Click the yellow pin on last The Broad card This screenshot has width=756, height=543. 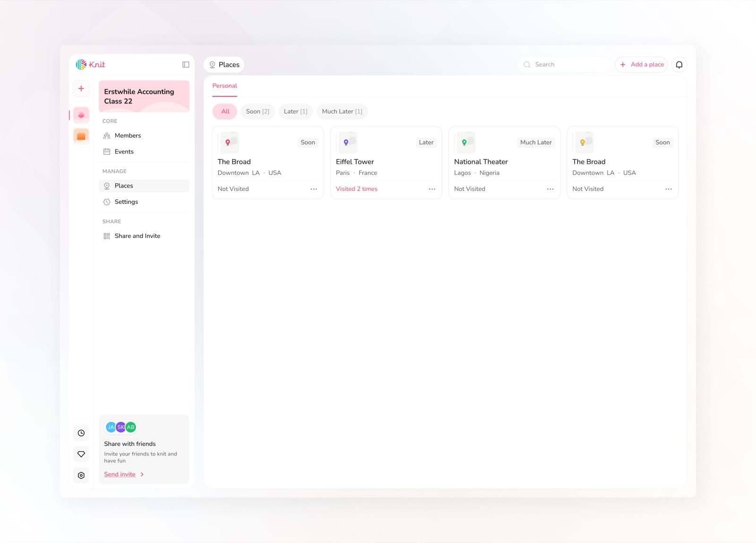pyautogui.click(x=583, y=142)
